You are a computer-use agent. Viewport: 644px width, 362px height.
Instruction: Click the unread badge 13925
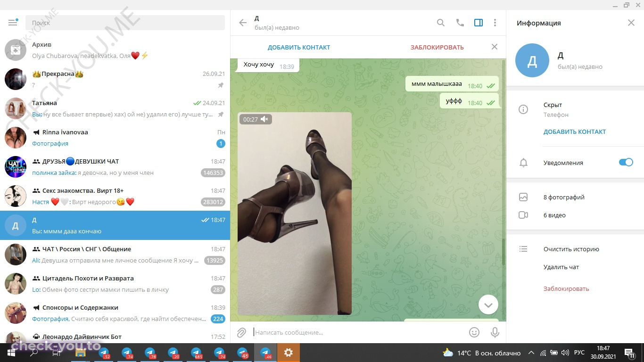point(215,260)
